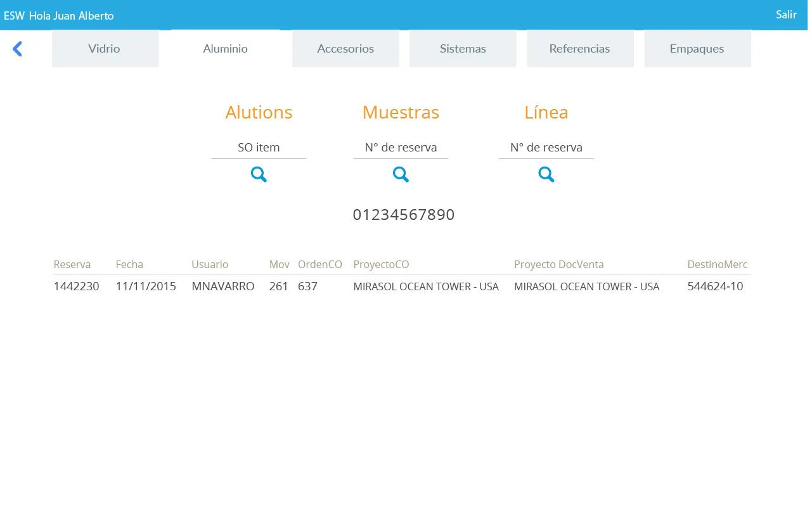The width and height of the screenshot is (812, 507).
Task: Click the Hola Juan Alberto greeting
Action: click(72, 16)
